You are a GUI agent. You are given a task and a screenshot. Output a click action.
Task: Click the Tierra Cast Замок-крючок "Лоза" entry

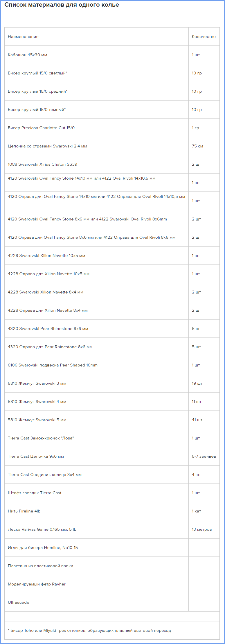[x=41, y=438]
